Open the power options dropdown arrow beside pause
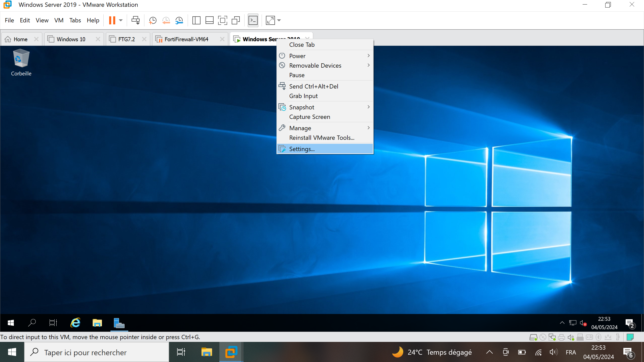Screen dimensions: 644x362 [121, 20]
